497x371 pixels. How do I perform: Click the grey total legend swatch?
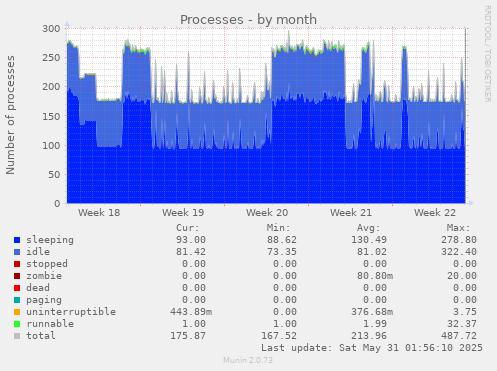(17, 336)
